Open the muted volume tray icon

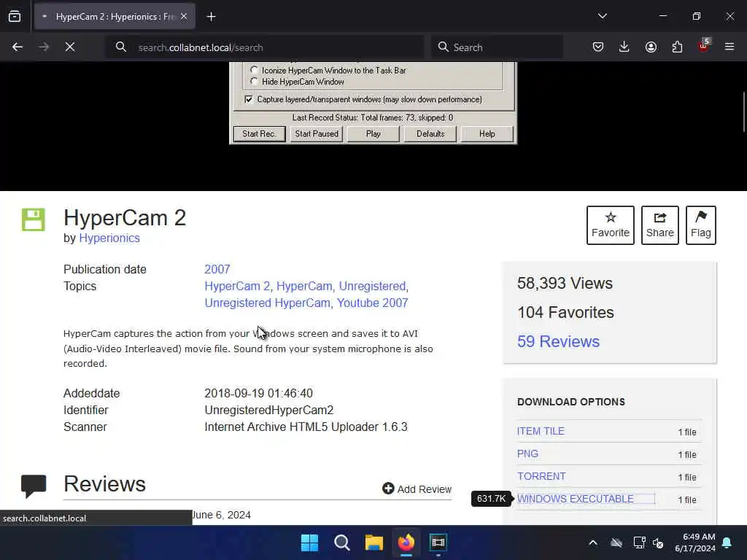pyautogui.click(x=659, y=542)
